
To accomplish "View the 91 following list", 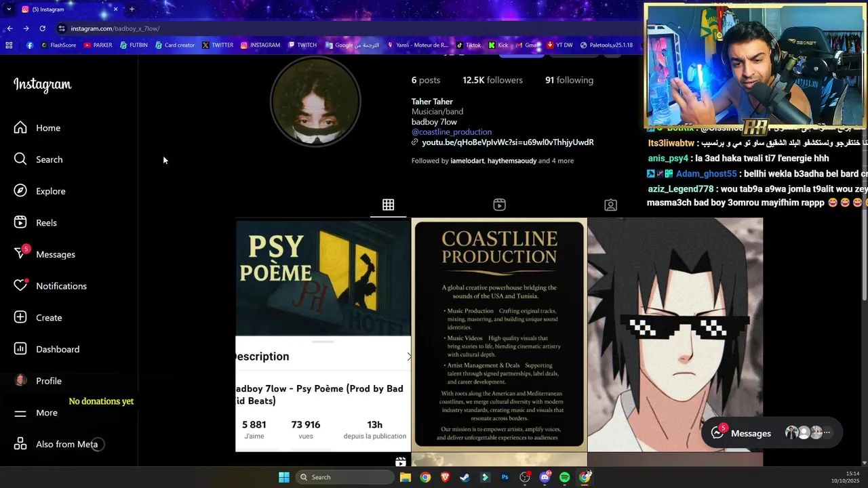I will (x=569, y=80).
